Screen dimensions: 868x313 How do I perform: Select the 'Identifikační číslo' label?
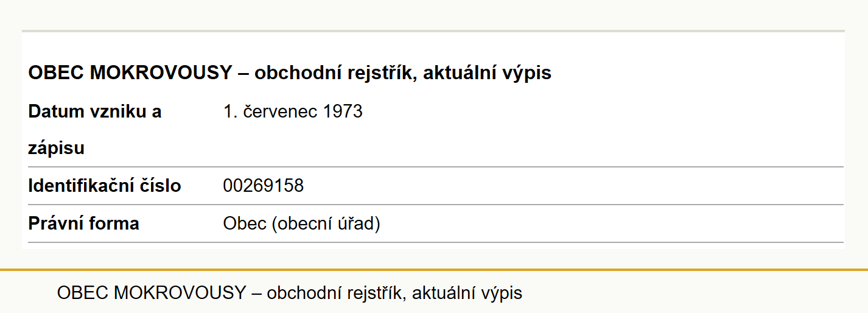[x=105, y=186]
